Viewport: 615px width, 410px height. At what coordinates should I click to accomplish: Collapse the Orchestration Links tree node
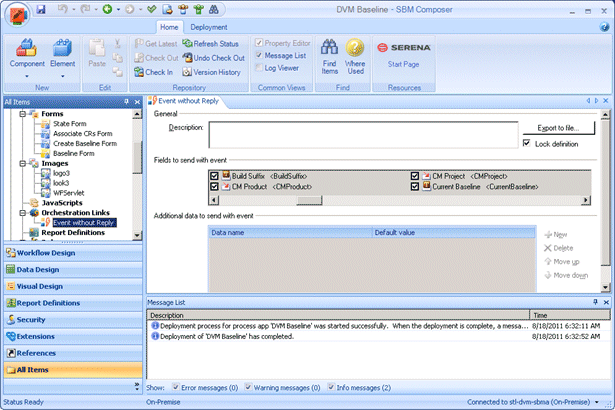point(21,213)
